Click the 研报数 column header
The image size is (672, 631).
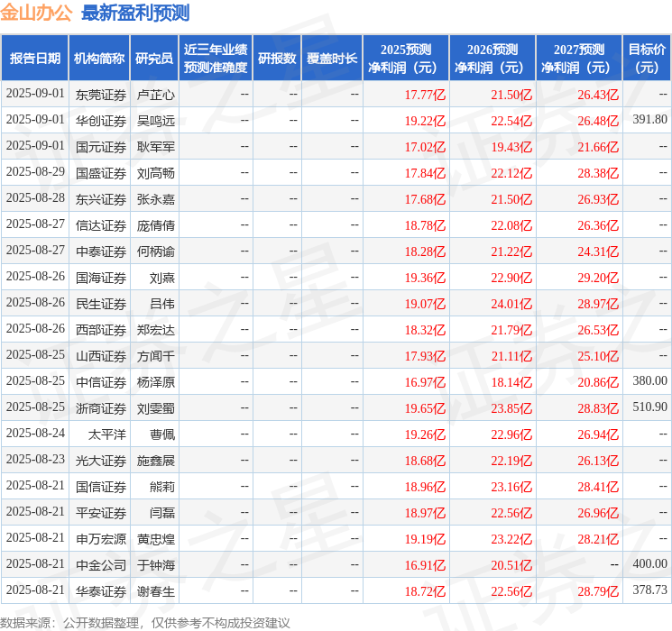(x=277, y=58)
